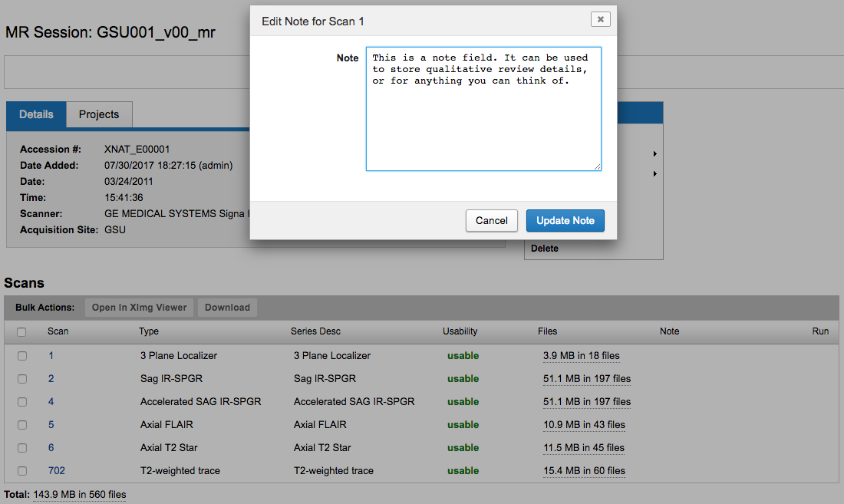This screenshot has height=504, width=844.
Task: Check the box for Sag IR-SPGR scan
Action: click(x=22, y=379)
